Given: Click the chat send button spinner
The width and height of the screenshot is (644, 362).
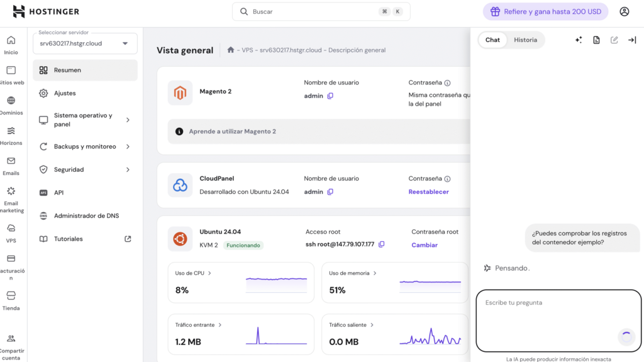Looking at the screenshot, I should pos(626,337).
